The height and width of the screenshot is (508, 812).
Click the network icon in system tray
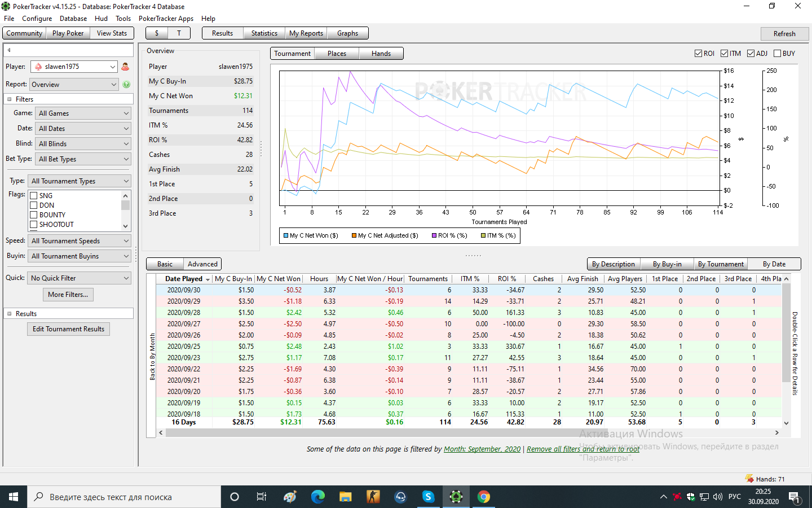pyautogui.click(x=704, y=497)
